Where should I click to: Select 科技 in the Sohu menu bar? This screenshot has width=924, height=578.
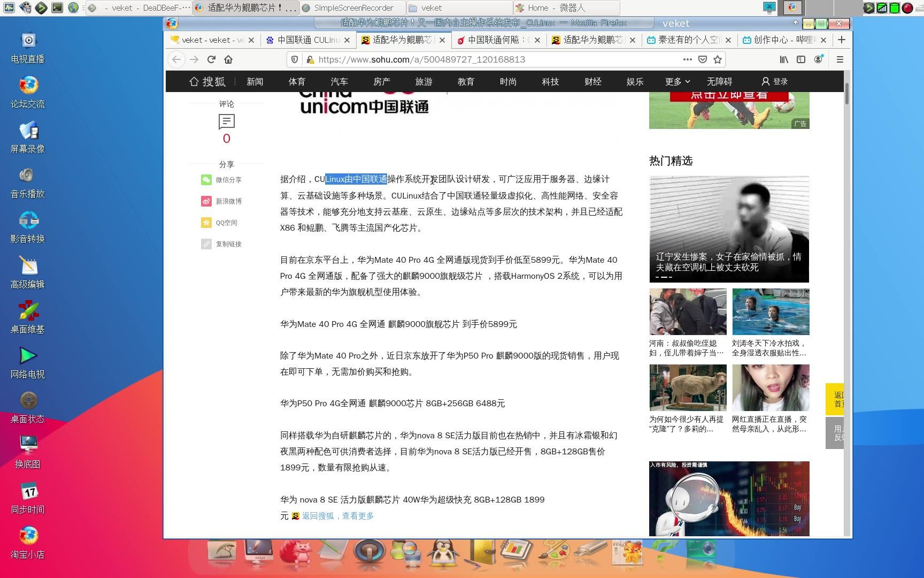click(x=550, y=81)
